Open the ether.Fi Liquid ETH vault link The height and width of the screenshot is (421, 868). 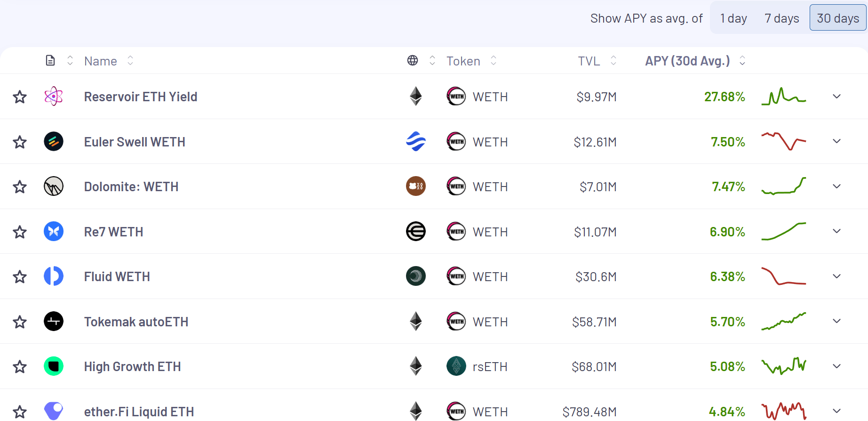coord(139,412)
